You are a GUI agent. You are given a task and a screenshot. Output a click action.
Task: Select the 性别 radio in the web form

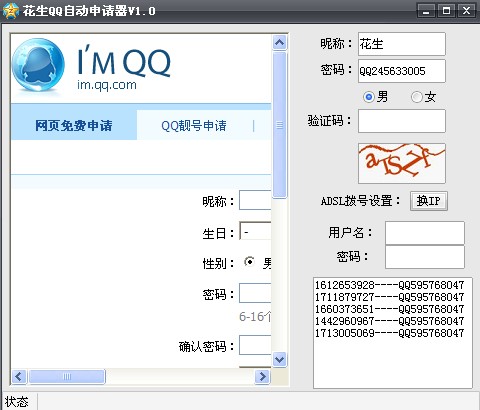point(249,262)
